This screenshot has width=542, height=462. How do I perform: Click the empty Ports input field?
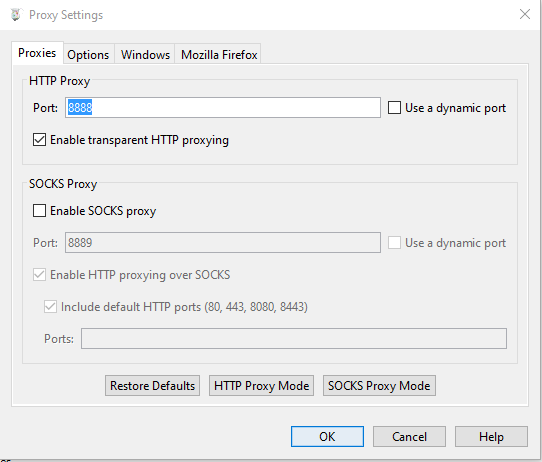pyautogui.click(x=294, y=338)
